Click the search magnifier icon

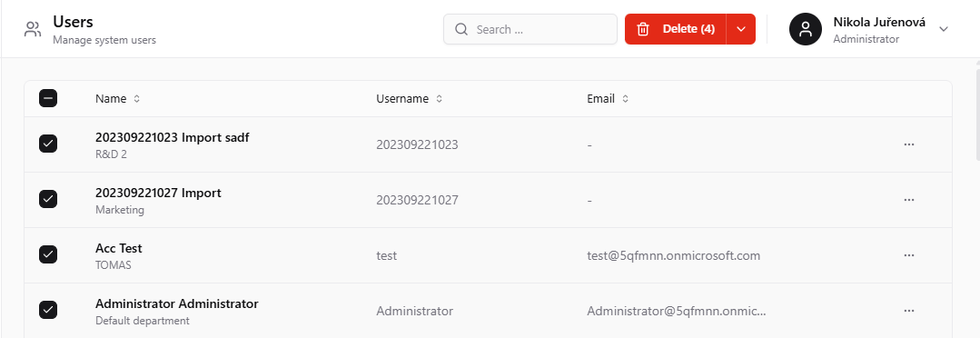(461, 29)
